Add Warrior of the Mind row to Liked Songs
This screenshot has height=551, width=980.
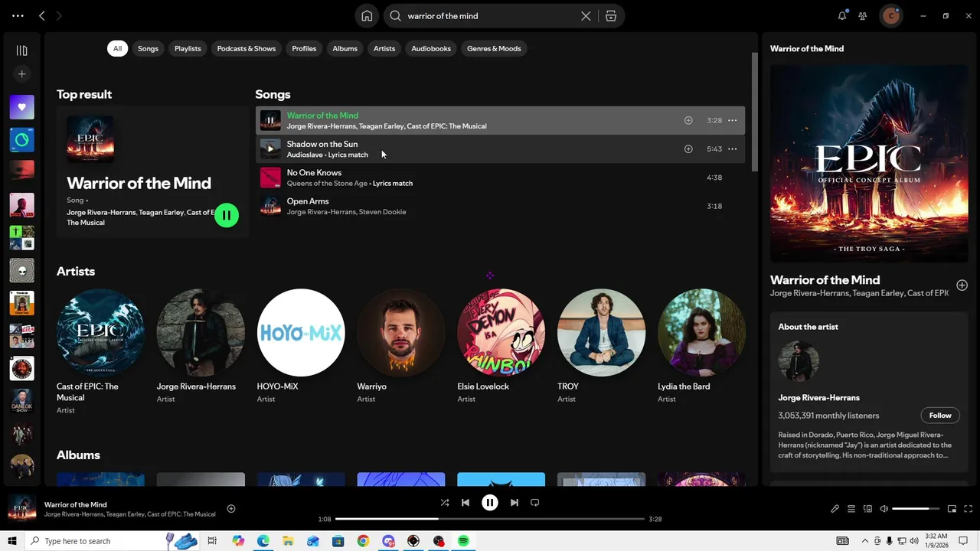688,120
